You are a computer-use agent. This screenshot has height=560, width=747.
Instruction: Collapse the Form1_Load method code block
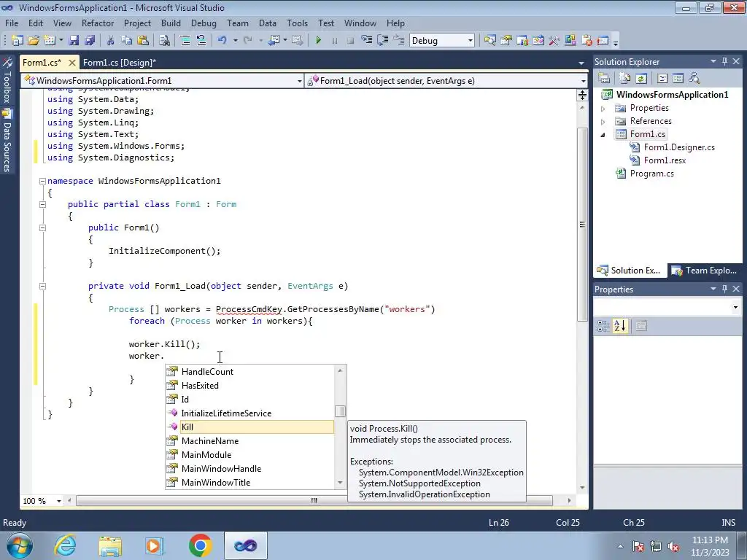point(42,286)
